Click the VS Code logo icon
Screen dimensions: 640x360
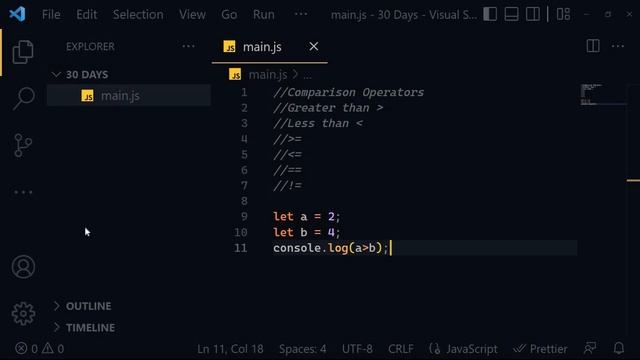[x=17, y=14]
